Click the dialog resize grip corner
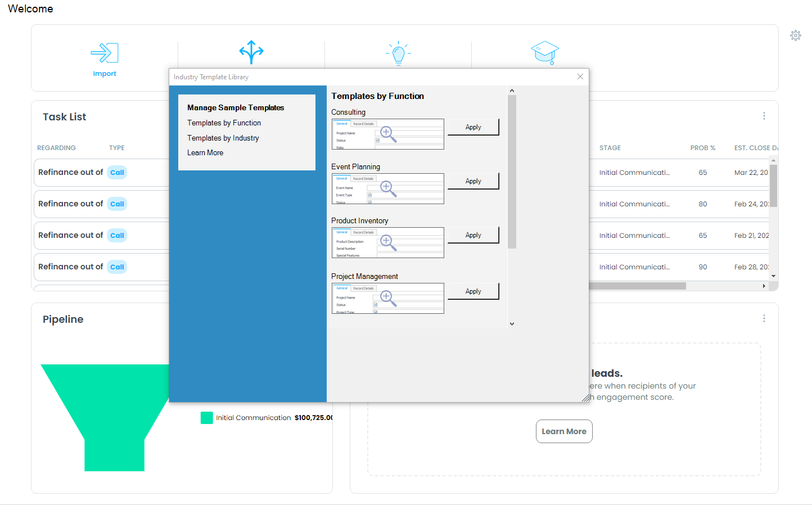Viewport: 812px width, 505px height. tap(585, 398)
